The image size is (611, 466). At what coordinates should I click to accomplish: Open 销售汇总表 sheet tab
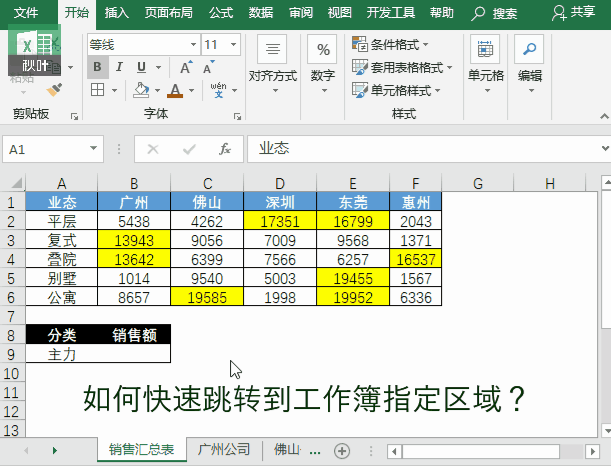(141, 450)
